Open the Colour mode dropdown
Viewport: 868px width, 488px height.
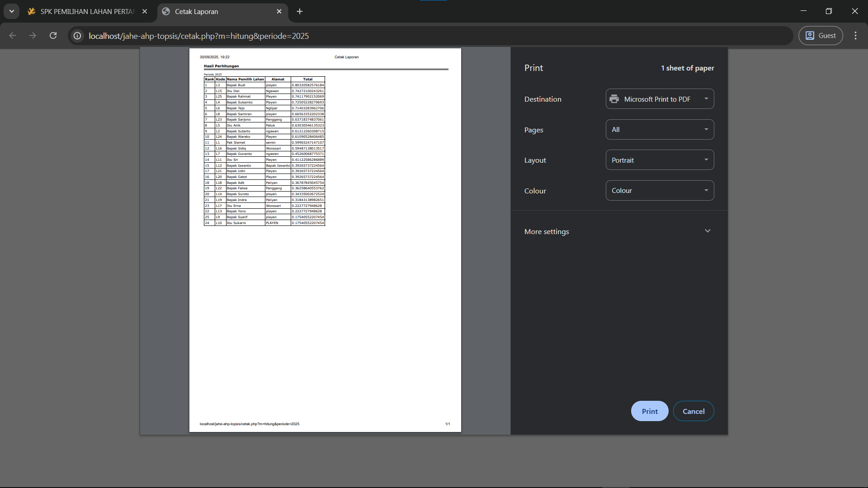pos(660,191)
